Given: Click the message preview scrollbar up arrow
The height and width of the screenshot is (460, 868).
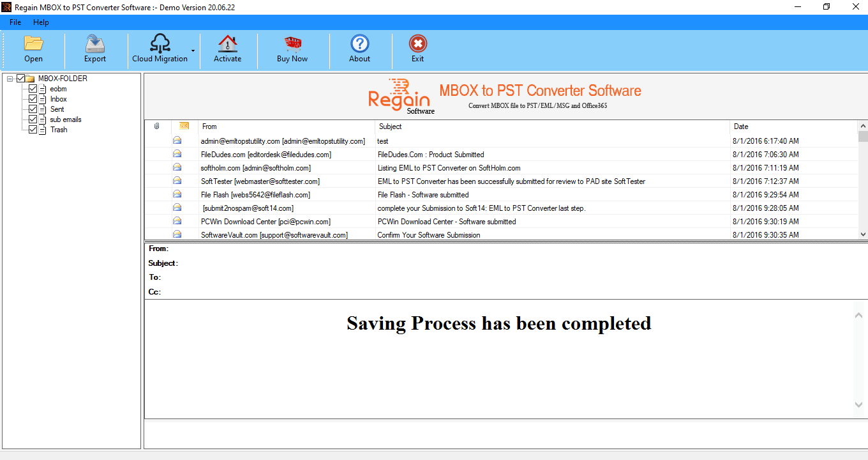Looking at the screenshot, I should tap(858, 314).
